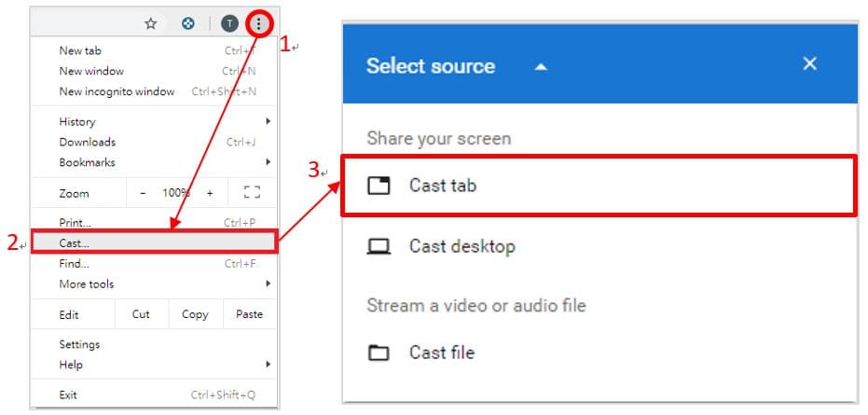Expand the Help submenu
Viewport: 868px width, 415px height.
pyautogui.click(x=154, y=365)
